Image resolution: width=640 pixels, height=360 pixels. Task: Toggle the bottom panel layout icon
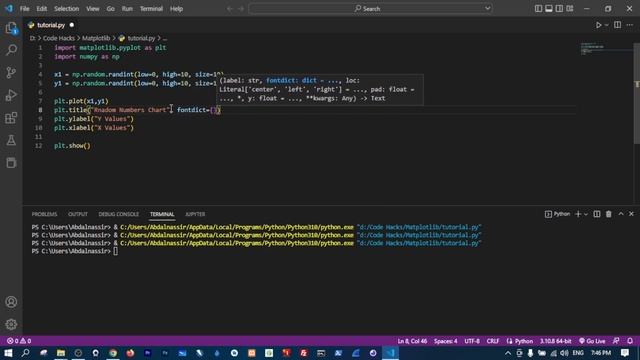tap(549, 9)
